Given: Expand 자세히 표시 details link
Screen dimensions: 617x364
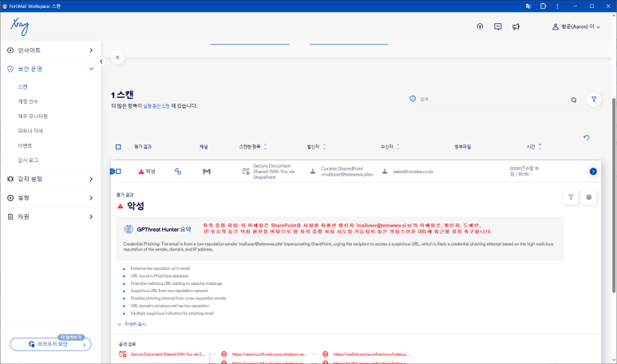Looking at the screenshot, I should click(x=132, y=324).
